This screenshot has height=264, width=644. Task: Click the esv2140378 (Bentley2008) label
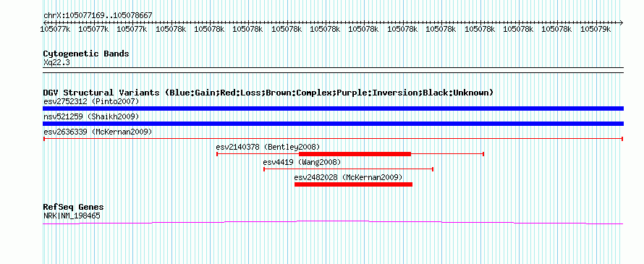(x=268, y=147)
